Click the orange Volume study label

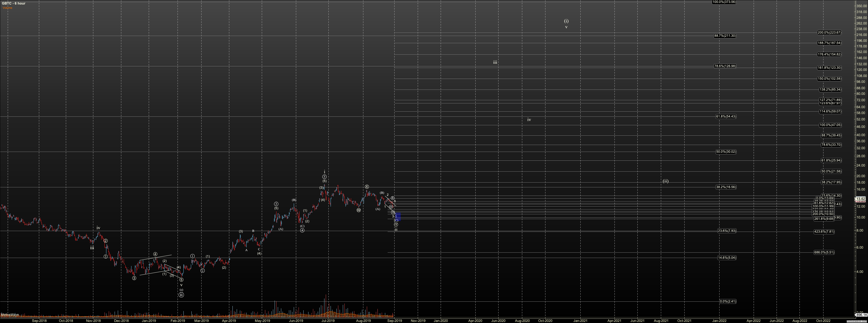7,8
